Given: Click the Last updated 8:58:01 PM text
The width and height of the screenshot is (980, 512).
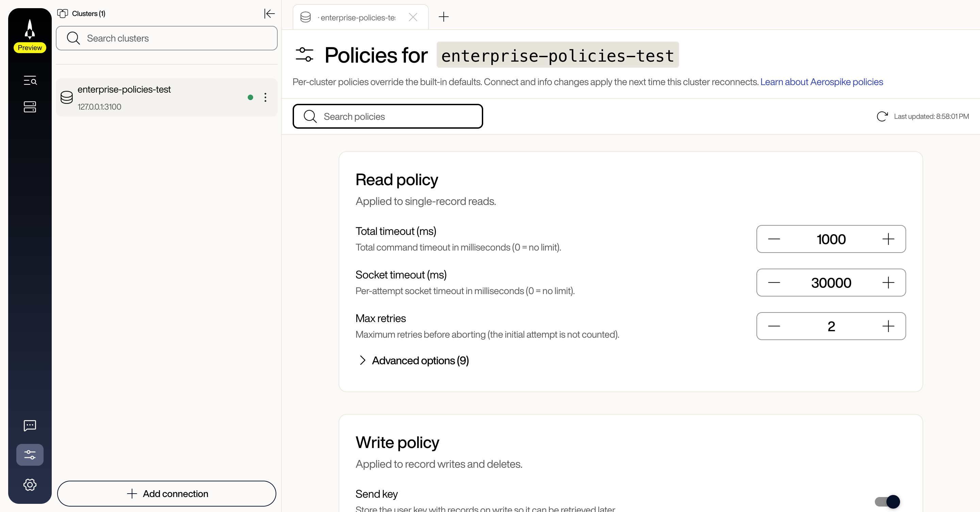Looking at the screenshot, I should (x=931, y=116).
